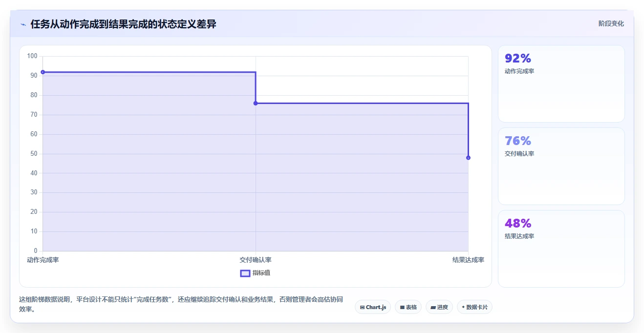Click the y-axis value 50
Image resolution: width=644 pixels, height=333 pixels.
coord(34,154)
